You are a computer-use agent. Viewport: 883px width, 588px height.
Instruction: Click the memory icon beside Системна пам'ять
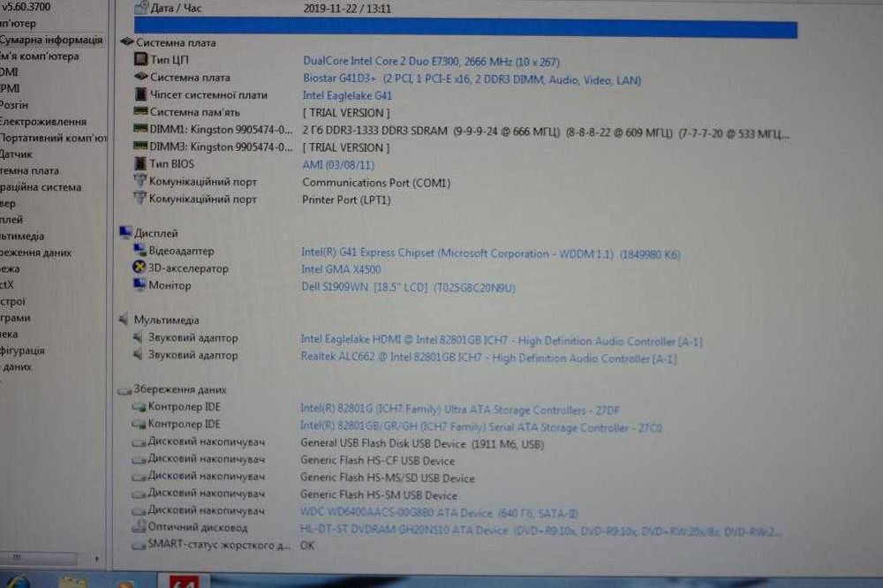pyautogui.click(x=140, y=111)
